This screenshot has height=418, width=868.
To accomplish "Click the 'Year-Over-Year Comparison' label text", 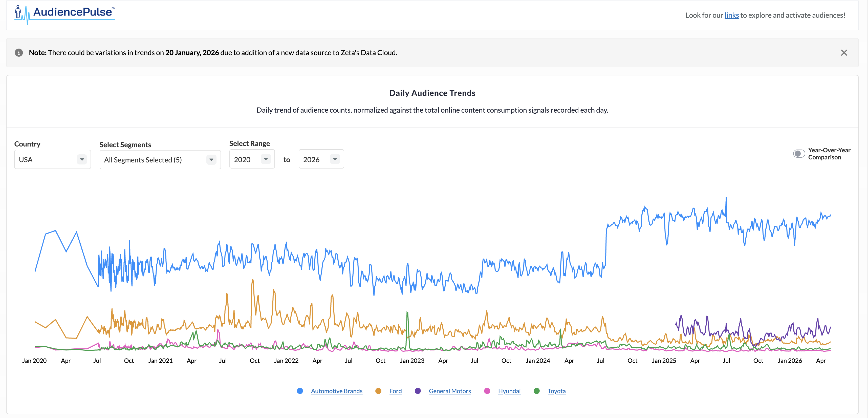I will pos(829,154).
